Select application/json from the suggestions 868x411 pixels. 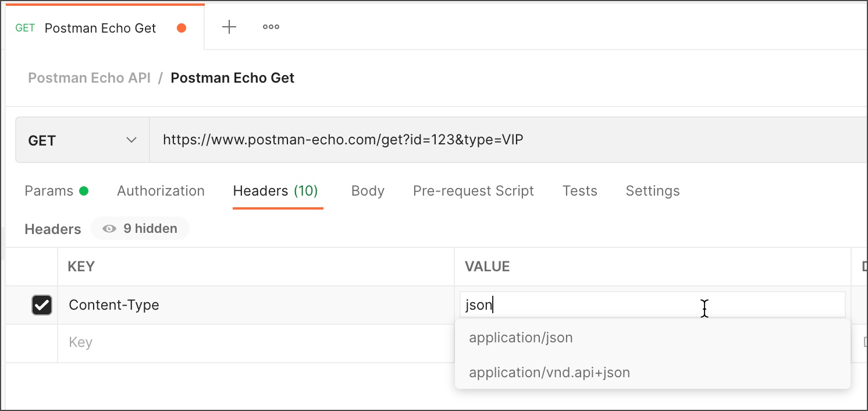point(520,337)
